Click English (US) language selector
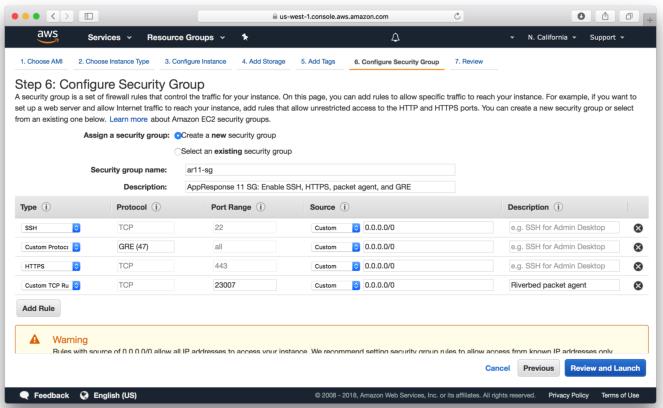 tap(115, 395)
